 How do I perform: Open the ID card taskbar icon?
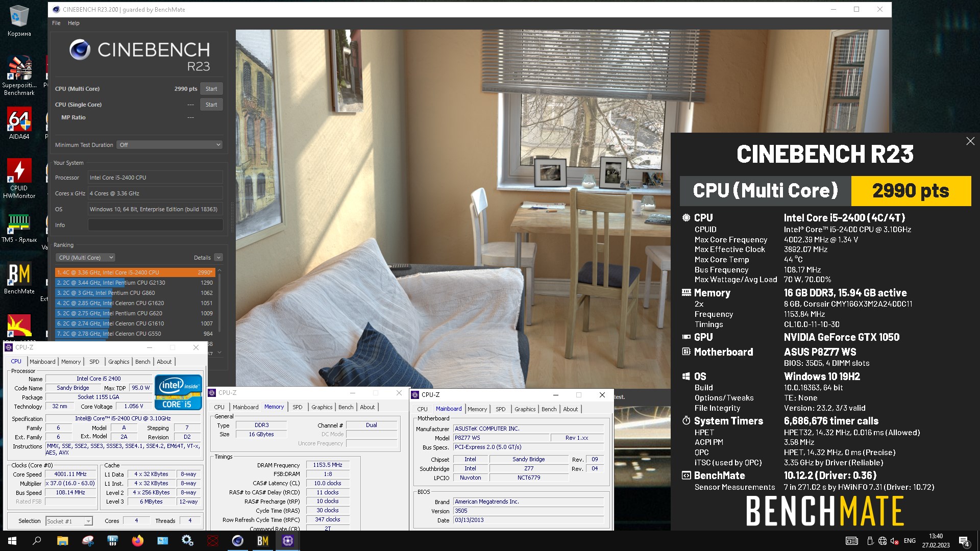coord(162,541)
